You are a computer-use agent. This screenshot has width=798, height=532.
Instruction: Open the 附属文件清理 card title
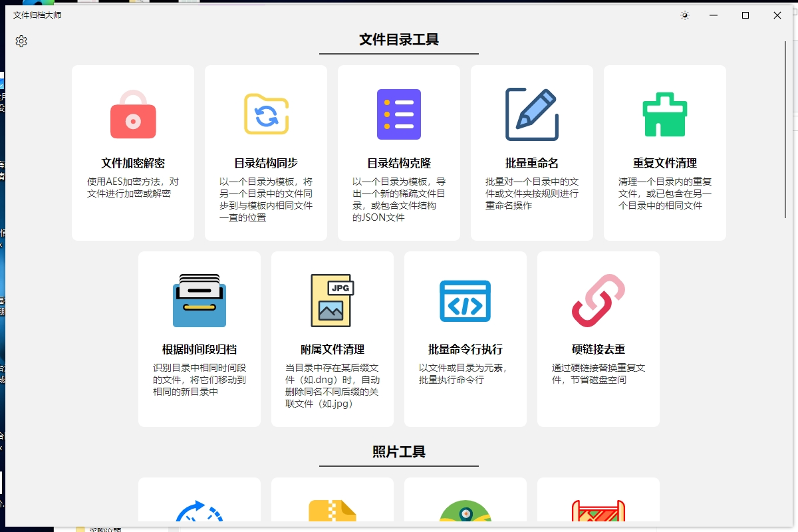point(332,349)
